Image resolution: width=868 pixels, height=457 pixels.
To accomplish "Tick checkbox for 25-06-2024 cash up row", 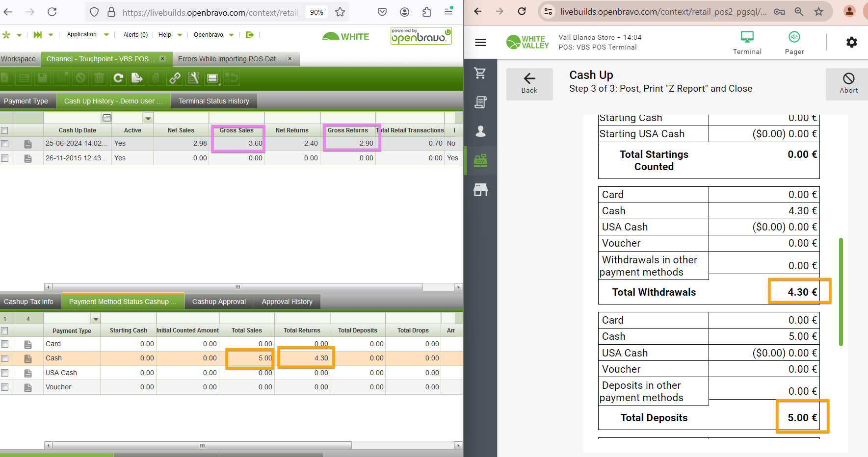I will coord(5,144).
